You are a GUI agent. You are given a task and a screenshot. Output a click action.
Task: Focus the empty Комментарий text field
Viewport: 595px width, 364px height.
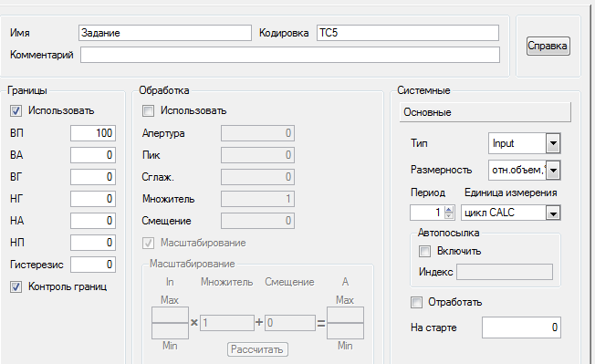[290, 55]
